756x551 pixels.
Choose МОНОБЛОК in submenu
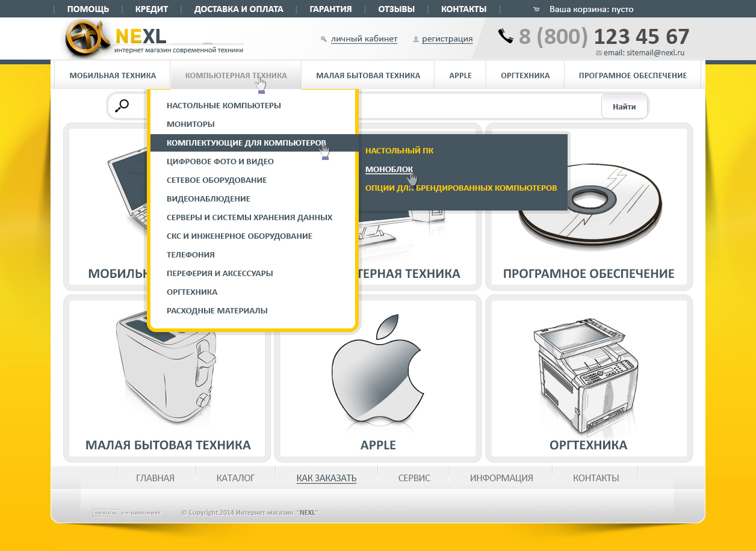tap(389, 169)
